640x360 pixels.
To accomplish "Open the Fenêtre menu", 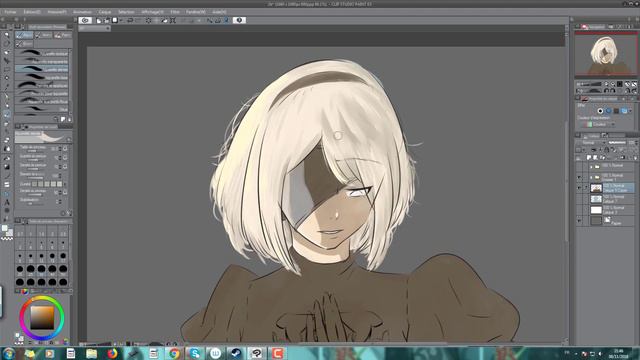I will tap(196, 12).
